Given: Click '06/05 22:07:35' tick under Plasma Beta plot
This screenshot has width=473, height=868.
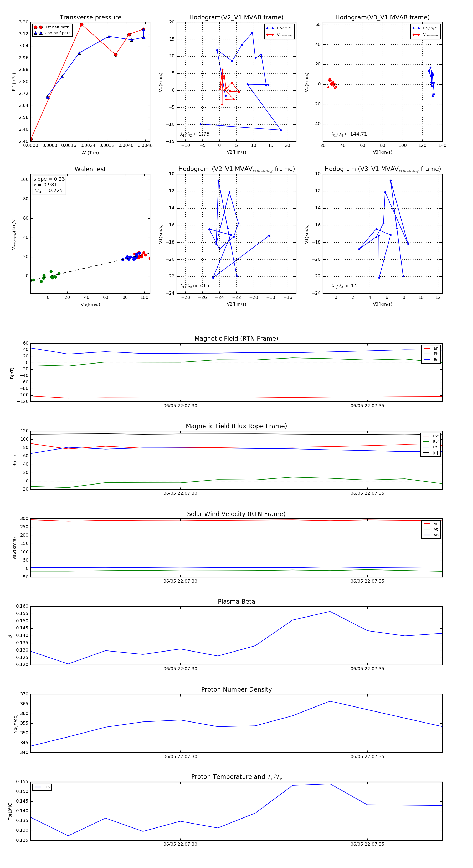Looking at the screenshot, I should [x=367, y=669].
